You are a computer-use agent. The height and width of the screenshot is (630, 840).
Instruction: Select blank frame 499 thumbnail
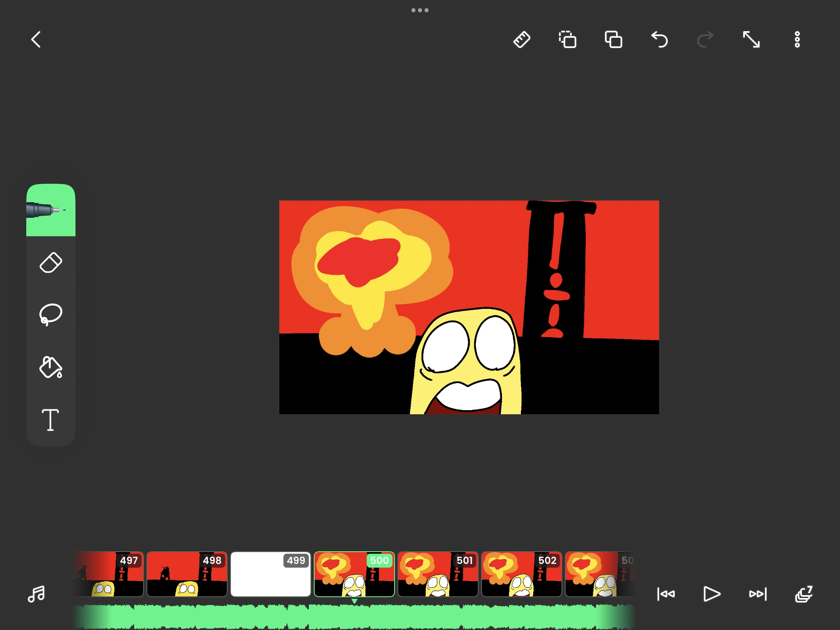tap(270, 574)
